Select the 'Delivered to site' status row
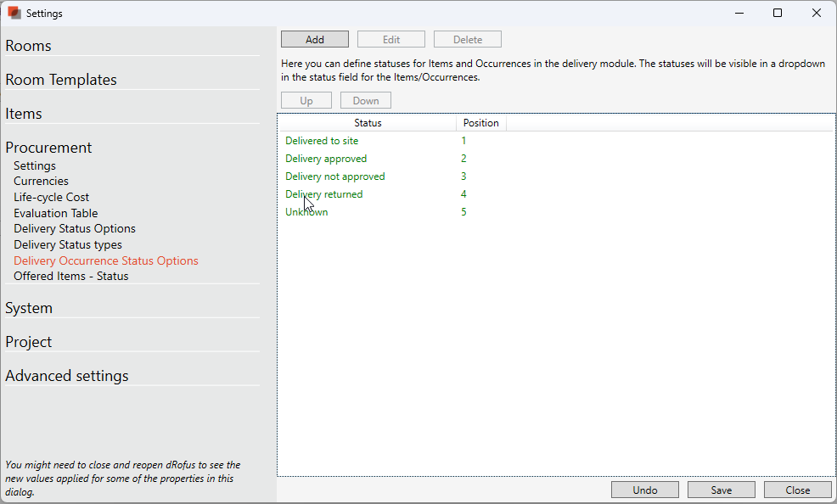837x504 pixels. click(322, 141)
